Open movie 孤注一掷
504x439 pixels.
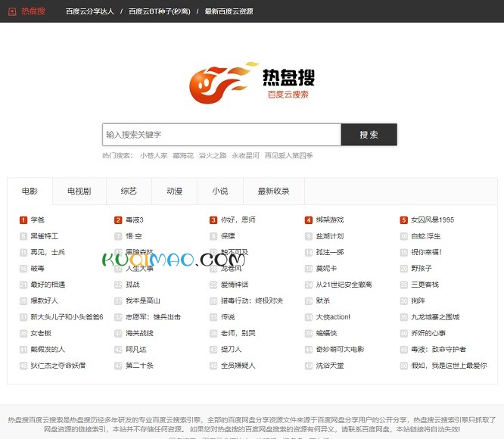(x=330, y=253)
